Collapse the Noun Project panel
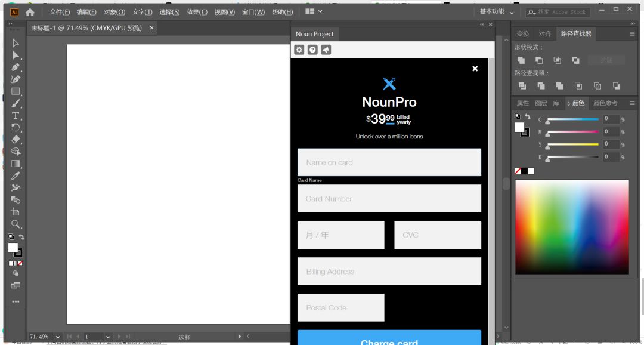This screenshot has width=644, height=345. click(482, 24)
